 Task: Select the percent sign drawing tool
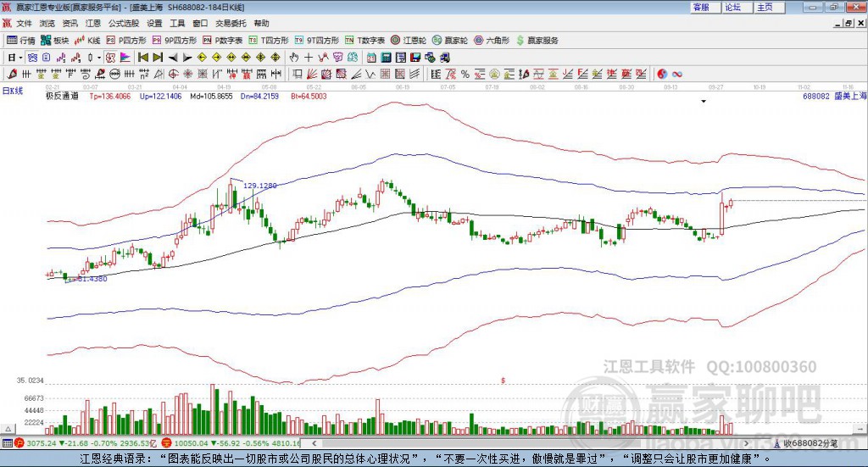click(x=465, y=74)
